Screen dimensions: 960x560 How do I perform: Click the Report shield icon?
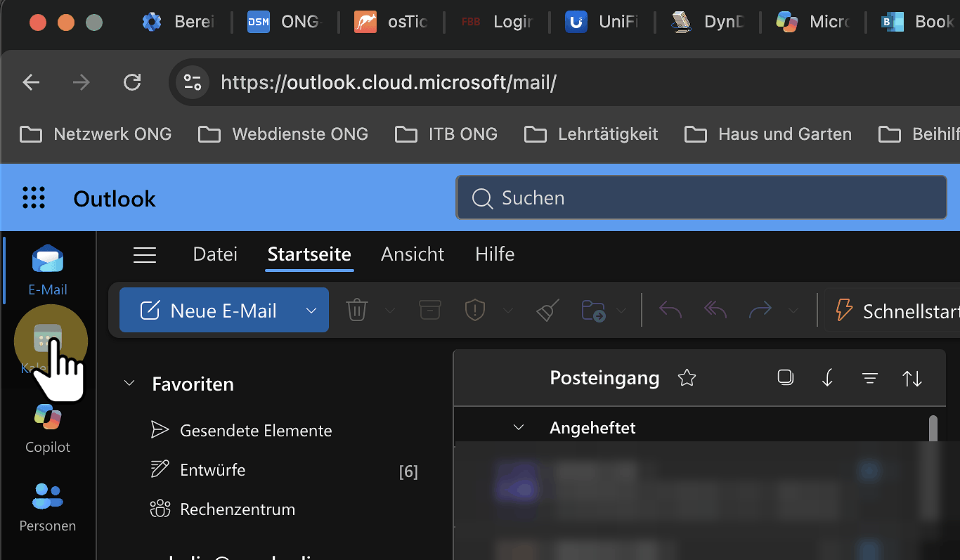click(x=475, y=310)
